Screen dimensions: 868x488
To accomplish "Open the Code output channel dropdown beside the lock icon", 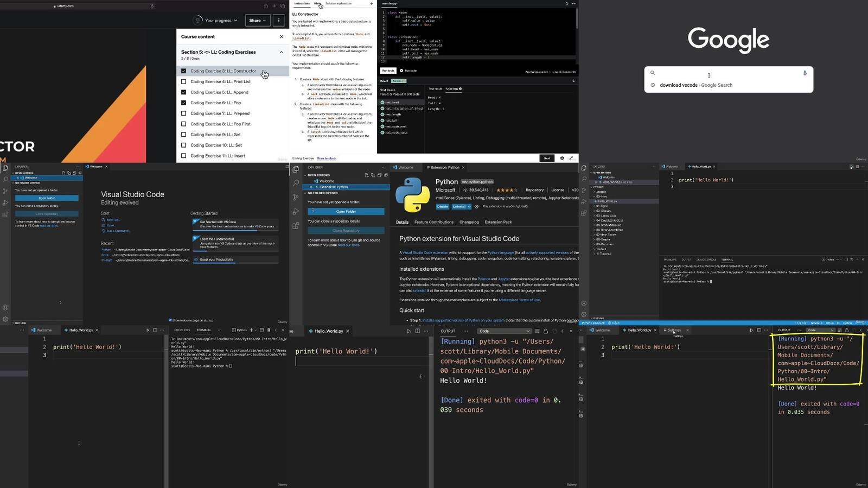I will pyautogui.click(x=504, y=331).
